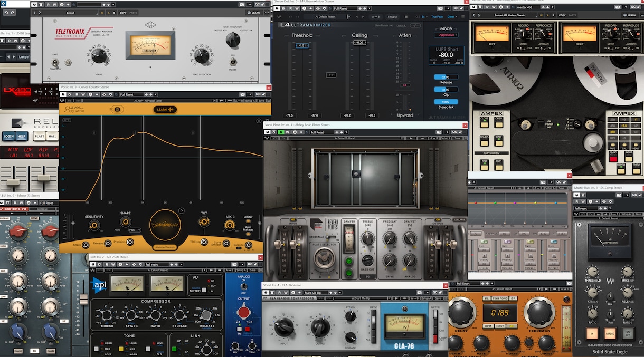Screen dimensions: 644x357
Task: Open Dither dropdown in L4 Ultramaximizer toolbar
Action: pyautogui.click(x=452, y=16)
